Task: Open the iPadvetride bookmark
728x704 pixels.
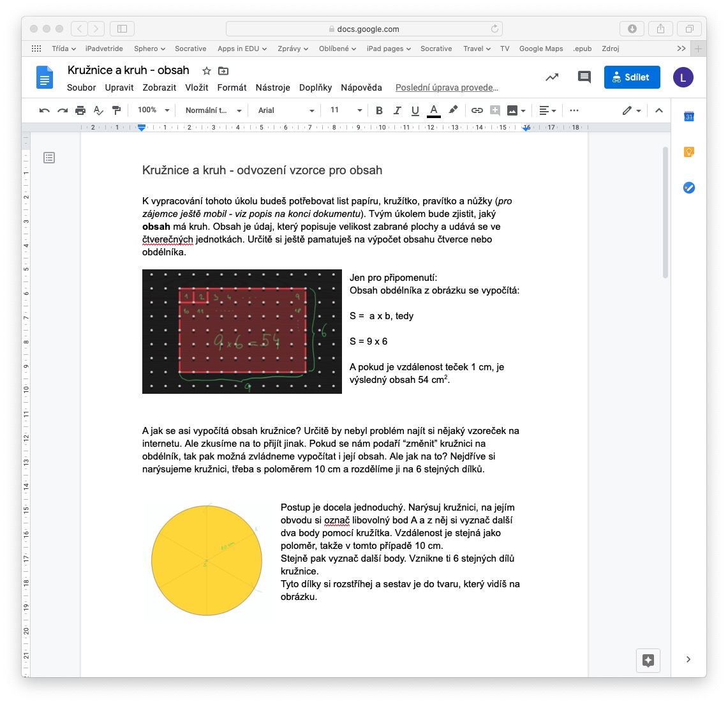Action: [104, 49]
